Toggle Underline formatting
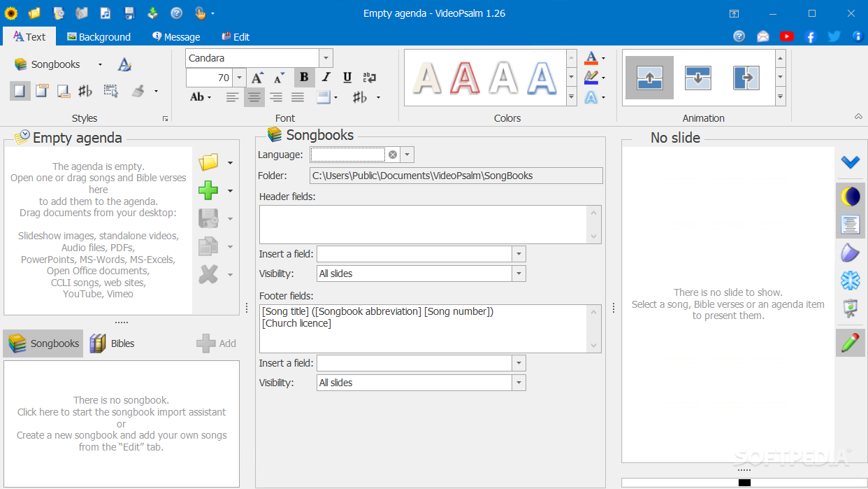The height and width of the screenshot is (489, 868). 347,78
